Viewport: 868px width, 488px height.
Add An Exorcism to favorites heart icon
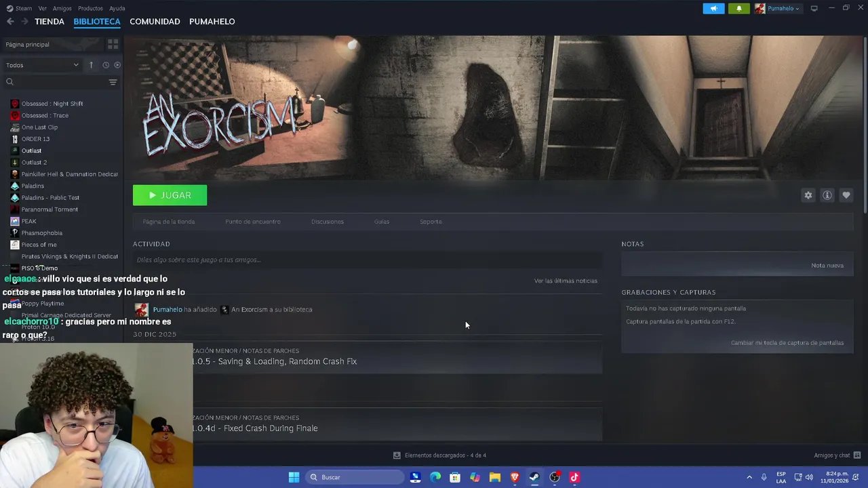click(846, 195)
